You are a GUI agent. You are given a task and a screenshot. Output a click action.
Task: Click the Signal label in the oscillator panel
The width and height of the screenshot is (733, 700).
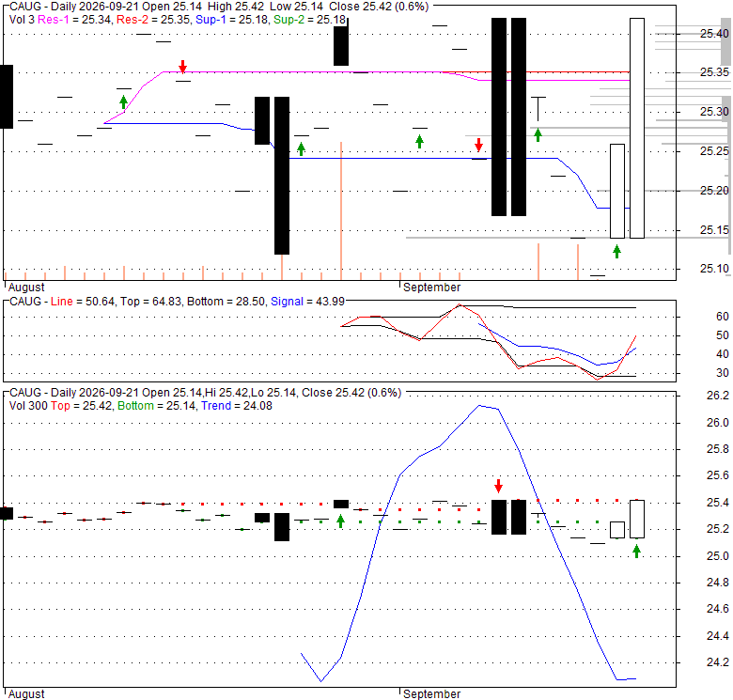[x=287, y=302]
